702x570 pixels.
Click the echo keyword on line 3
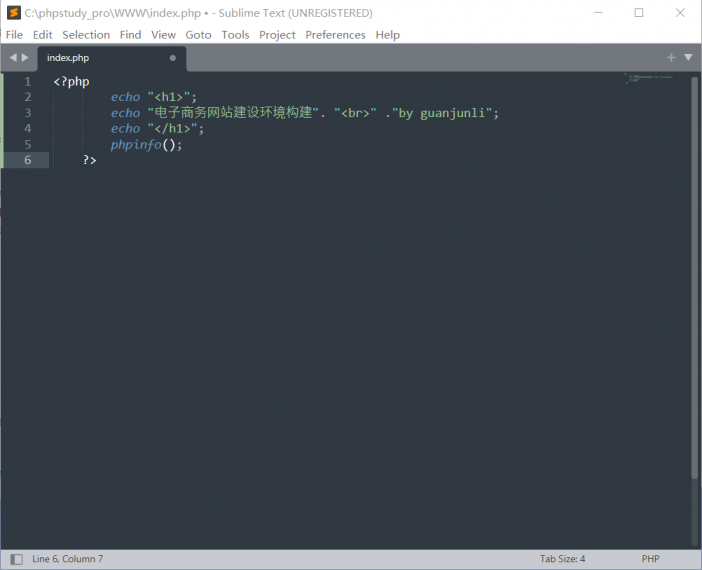pyautogui.click(x=125, y=113)
